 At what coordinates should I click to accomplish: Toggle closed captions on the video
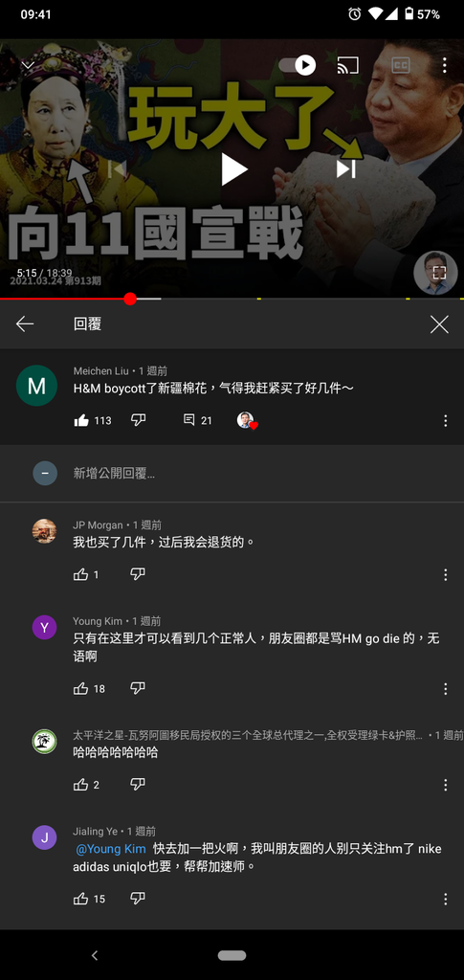coord(400,65)
